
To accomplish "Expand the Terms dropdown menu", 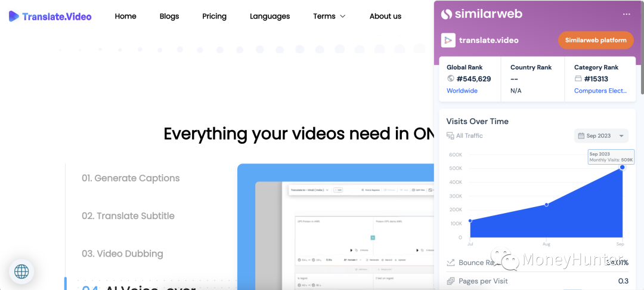I will pyautogui.click(x=329, y=16).
